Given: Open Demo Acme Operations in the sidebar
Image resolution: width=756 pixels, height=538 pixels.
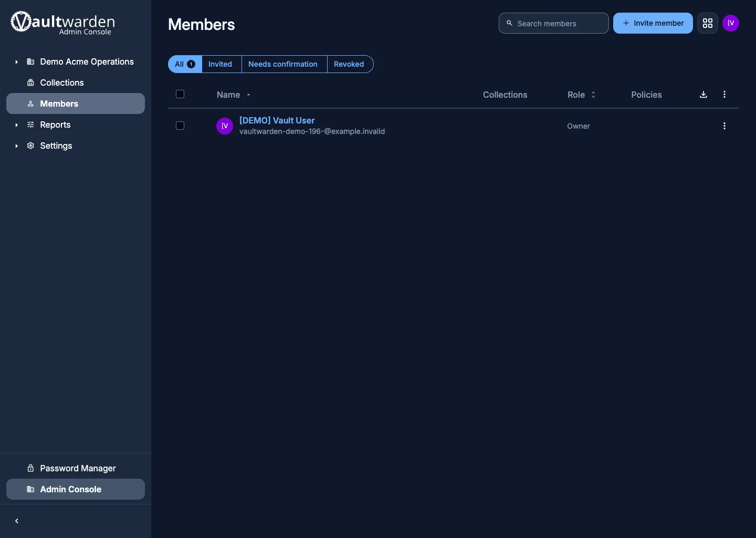Looking at the screenshot, I should coord(76,62).
